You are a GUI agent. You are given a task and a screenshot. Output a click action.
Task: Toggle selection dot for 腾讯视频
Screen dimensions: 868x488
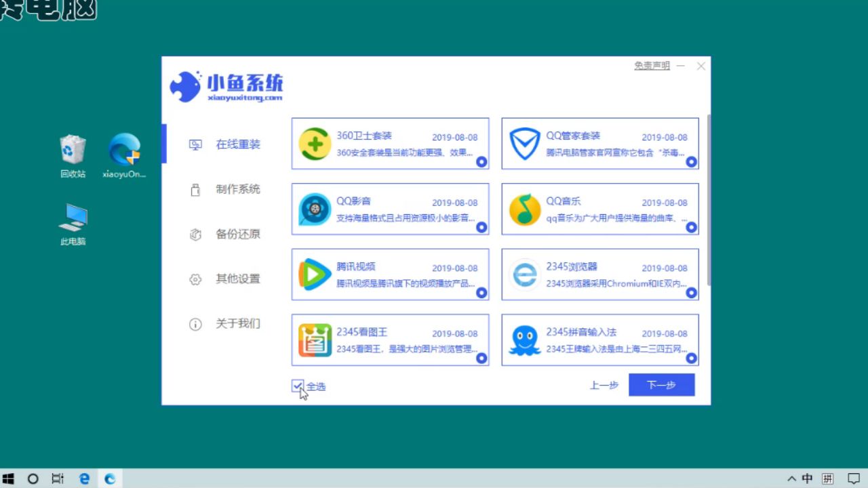(x=481, y=293)
